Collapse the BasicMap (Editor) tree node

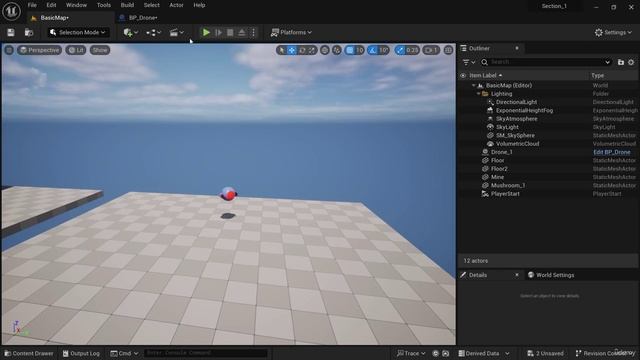click(473, 86)
